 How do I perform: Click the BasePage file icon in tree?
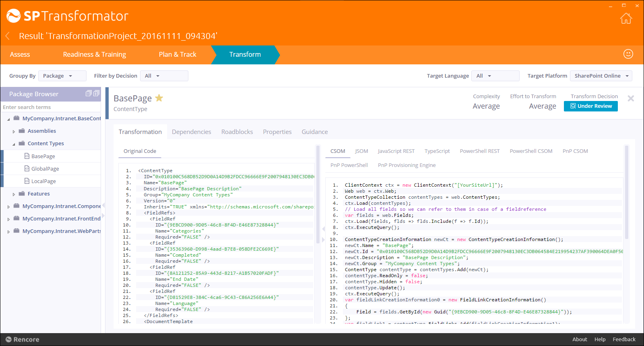click(x=27, y=156)
